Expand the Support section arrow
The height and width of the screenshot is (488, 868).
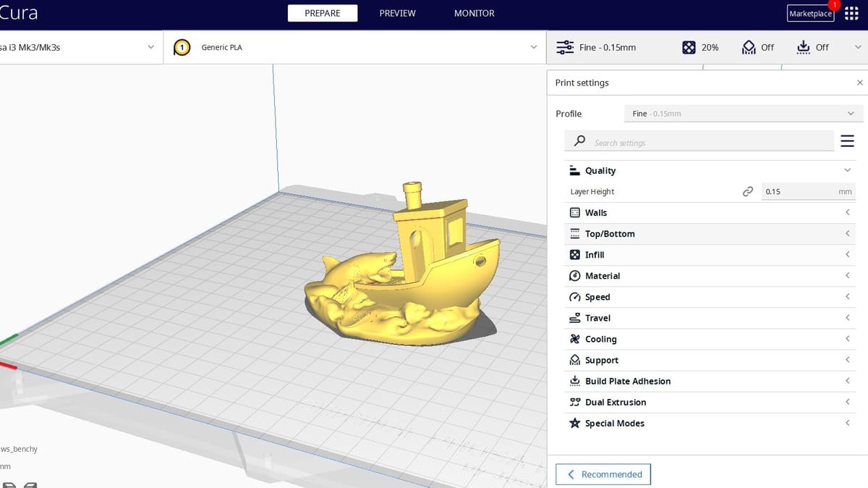click(848, 359)
